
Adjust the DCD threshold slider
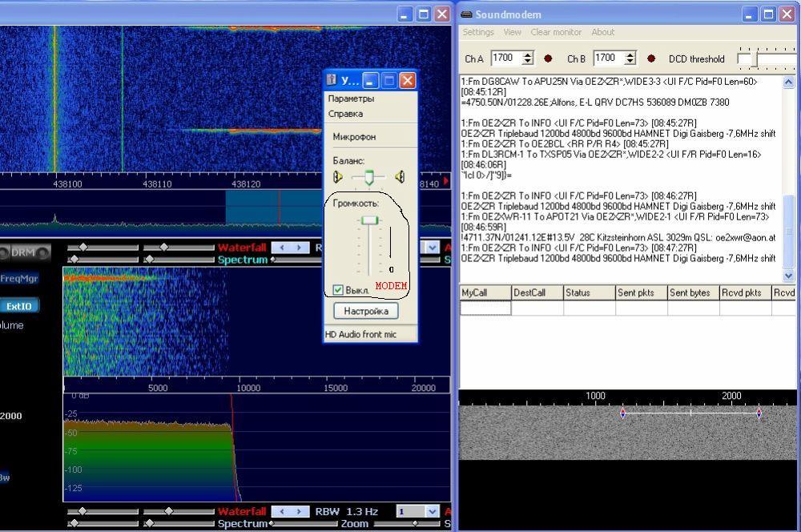[x=754, y=59]
